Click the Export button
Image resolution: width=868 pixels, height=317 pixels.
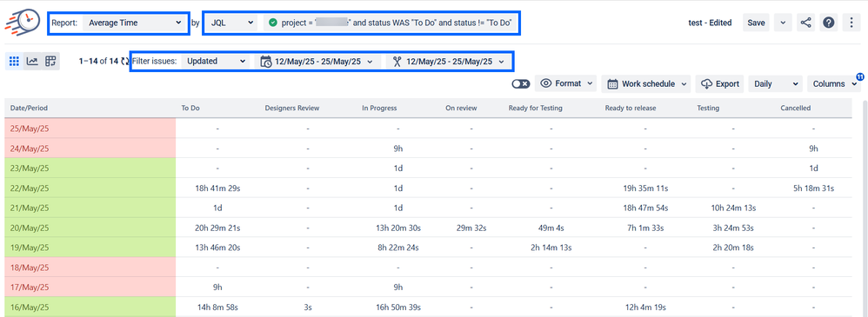[x=719, y=84]
